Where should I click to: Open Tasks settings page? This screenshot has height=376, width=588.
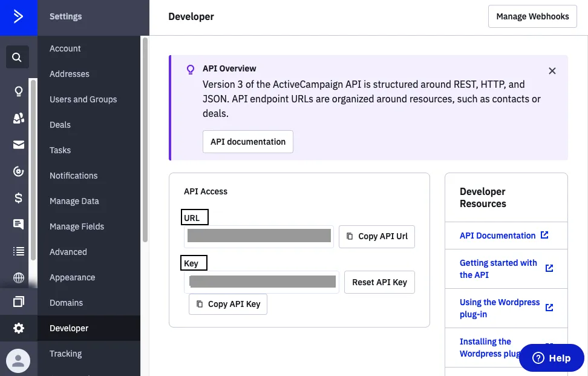[60, 150]
